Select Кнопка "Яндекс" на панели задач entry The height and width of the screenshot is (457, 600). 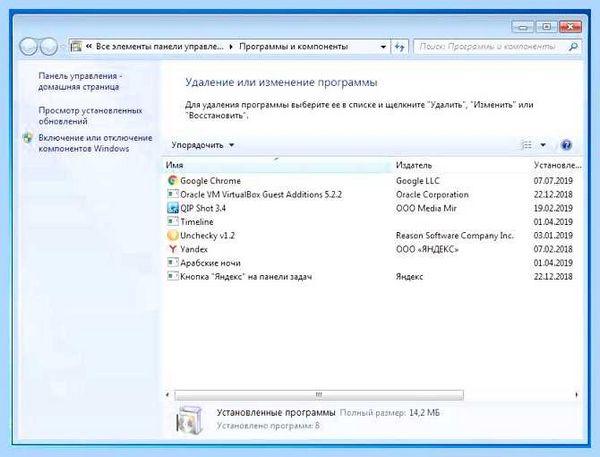(246, 276)
